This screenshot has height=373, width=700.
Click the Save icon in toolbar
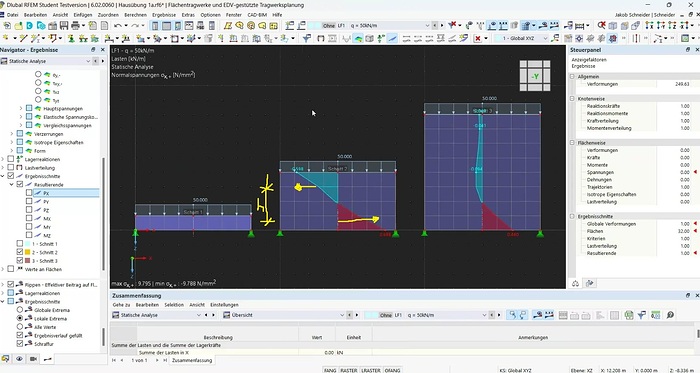click(x=64, y=25)
